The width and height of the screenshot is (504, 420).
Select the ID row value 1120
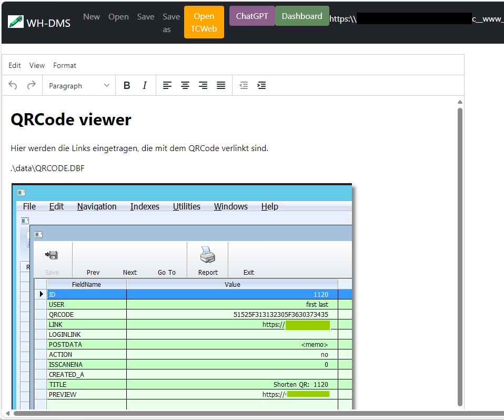321,295
